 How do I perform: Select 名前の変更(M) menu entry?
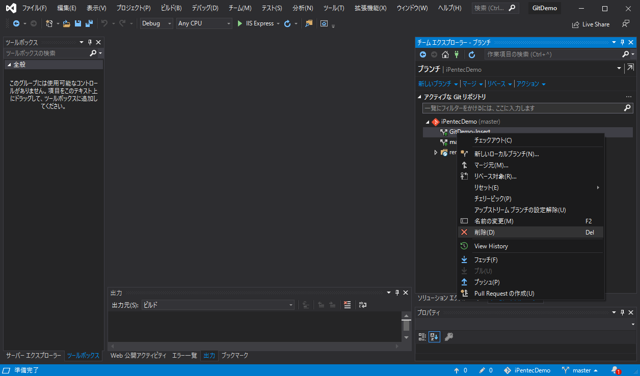(530, 221)
